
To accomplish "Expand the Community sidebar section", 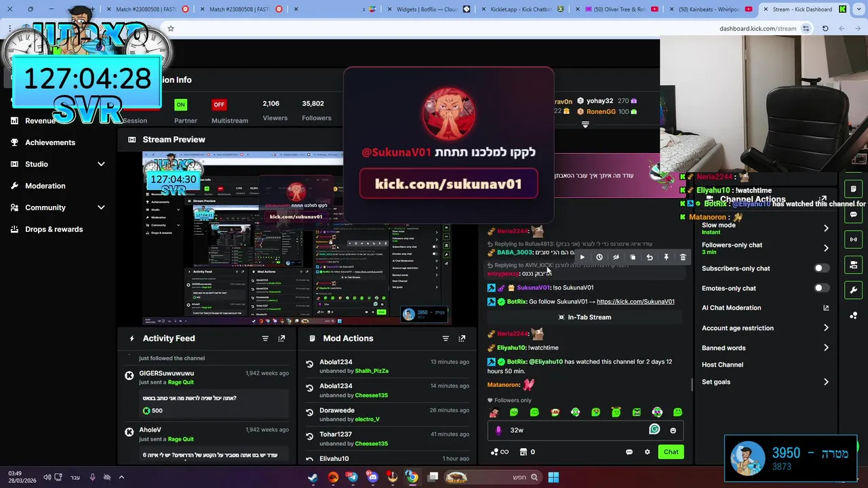I will (101, 207).
